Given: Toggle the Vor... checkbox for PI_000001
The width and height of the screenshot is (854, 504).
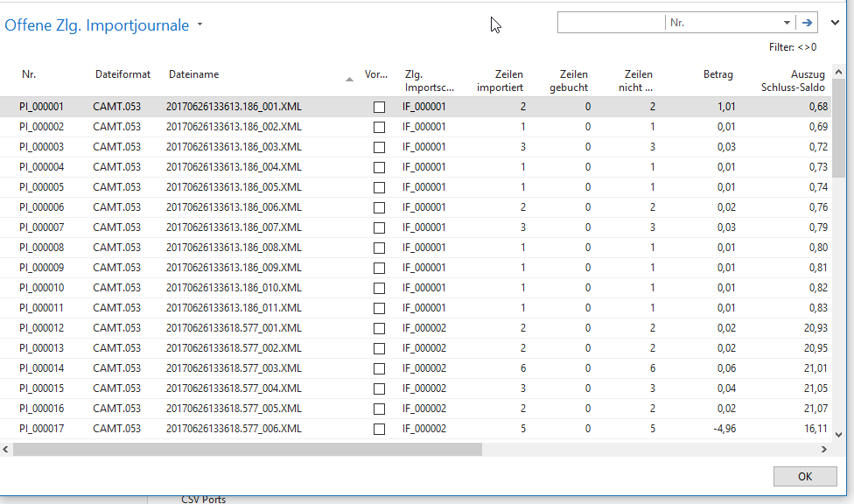Looking at the screenshot, I should (379, 108).
